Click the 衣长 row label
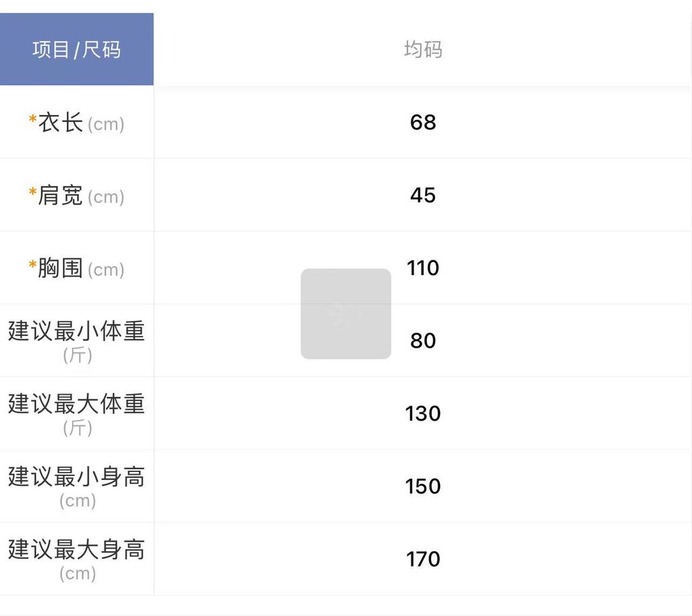Viewport: 692px width, 616px height. coord(61,123)
